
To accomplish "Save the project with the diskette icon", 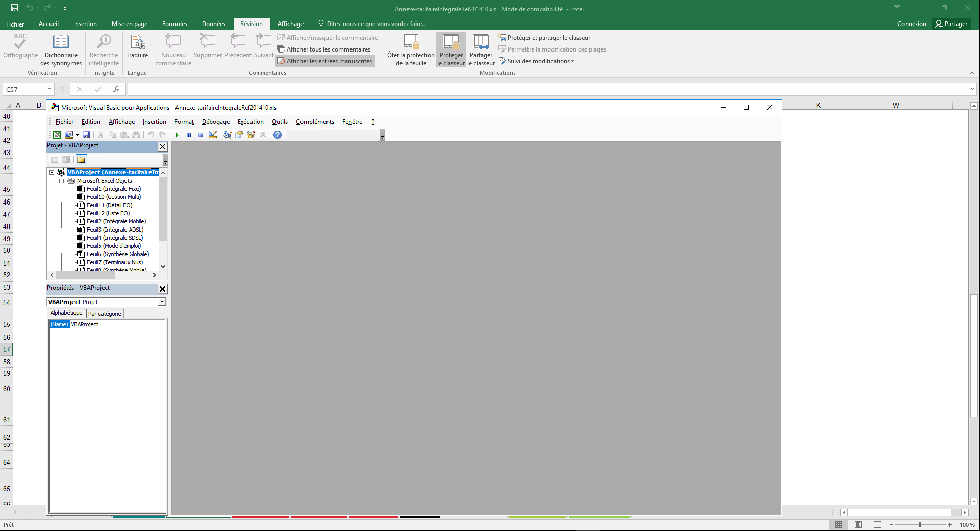I will point(87,135).
